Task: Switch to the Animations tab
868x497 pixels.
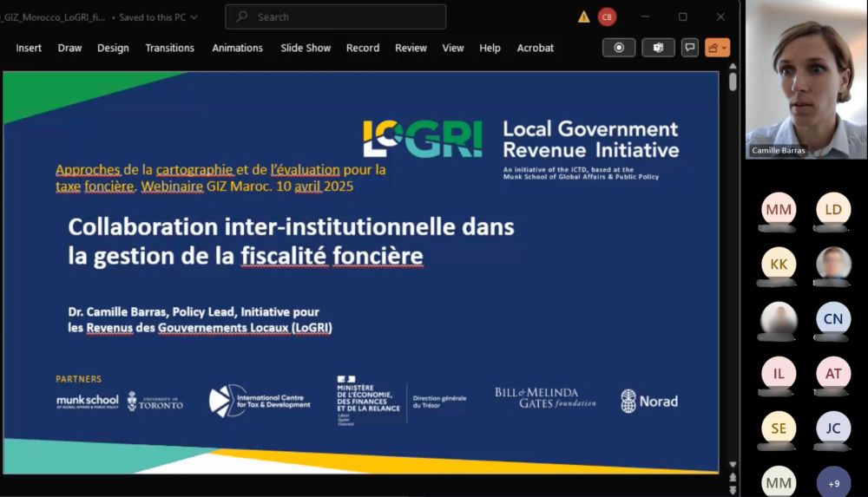Action: pos(237,49)
